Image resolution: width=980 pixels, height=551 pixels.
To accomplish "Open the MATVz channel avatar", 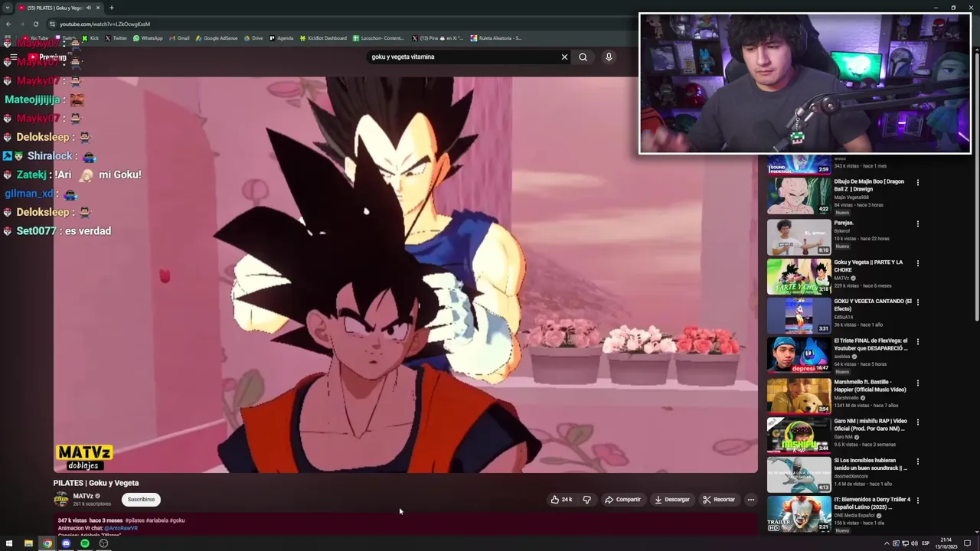I will coord(60,500).
